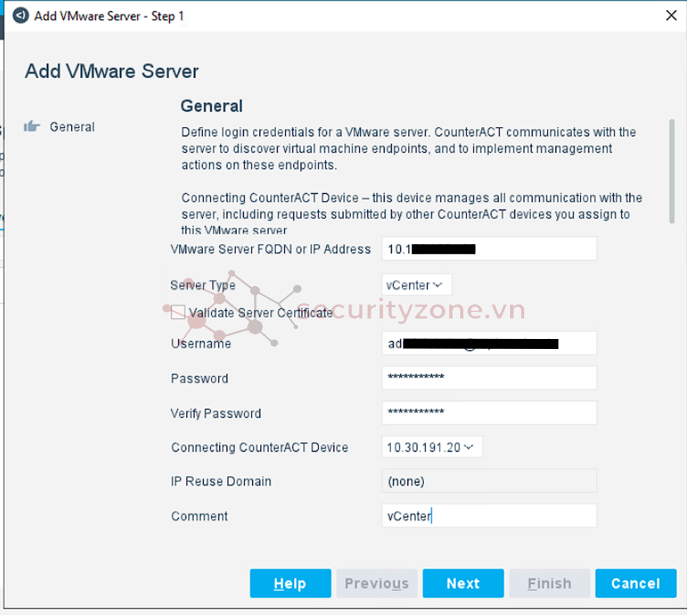The image size is (687, 616).
Task: Click the 'Connecting CounterACT Device' field label
Action: point(260,448)
